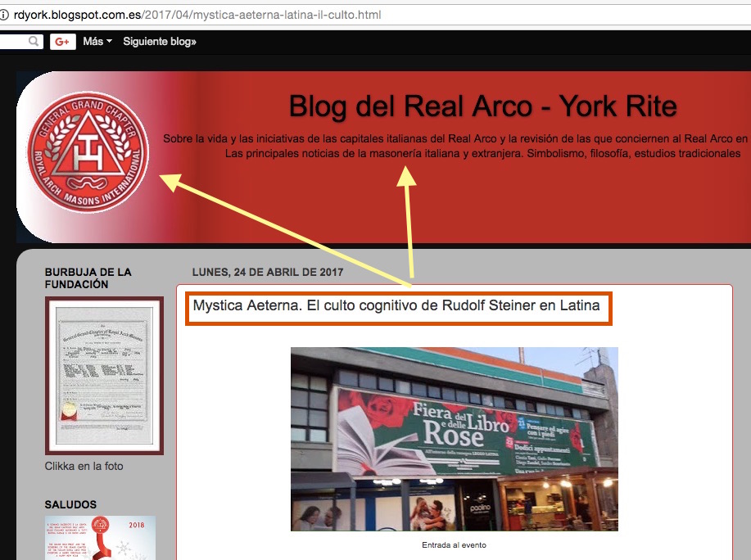Click the site information icon in address bar

tap(5, 15)
